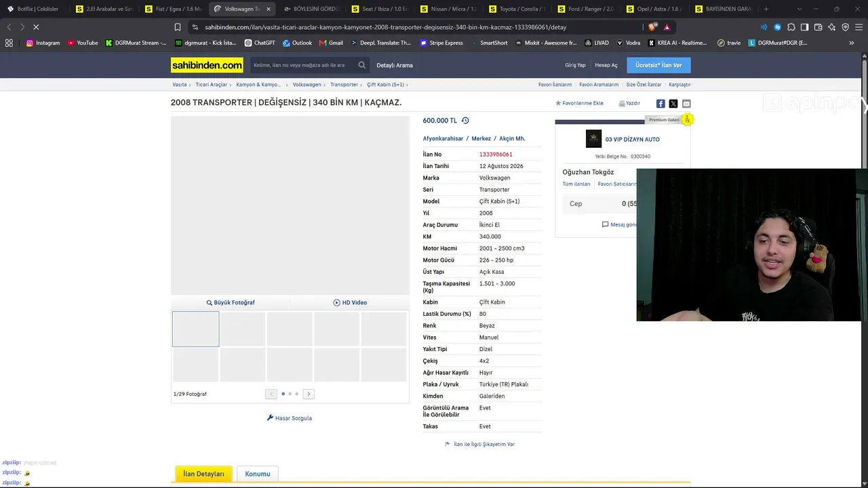868x488 pixels.
Task: Open Favori İlanlarım link
Action: [555, 85]
